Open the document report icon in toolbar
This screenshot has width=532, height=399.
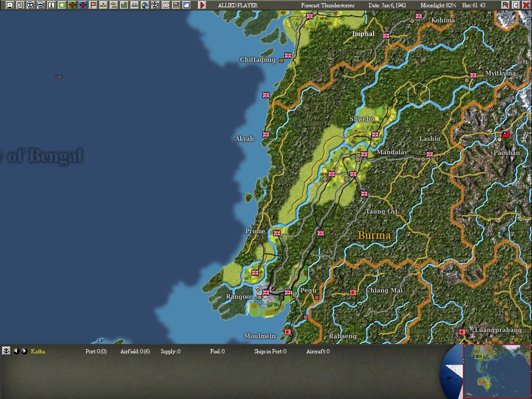click(20, 5)
